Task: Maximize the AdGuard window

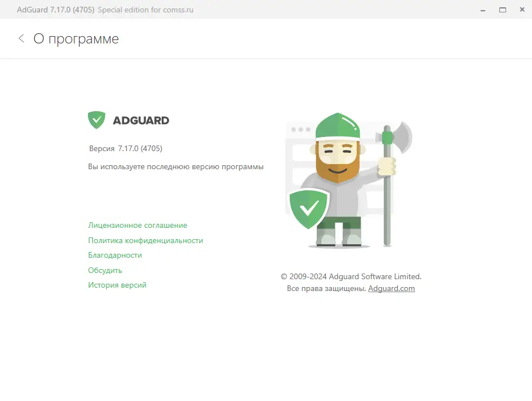Action: click(x=503, y=10)
